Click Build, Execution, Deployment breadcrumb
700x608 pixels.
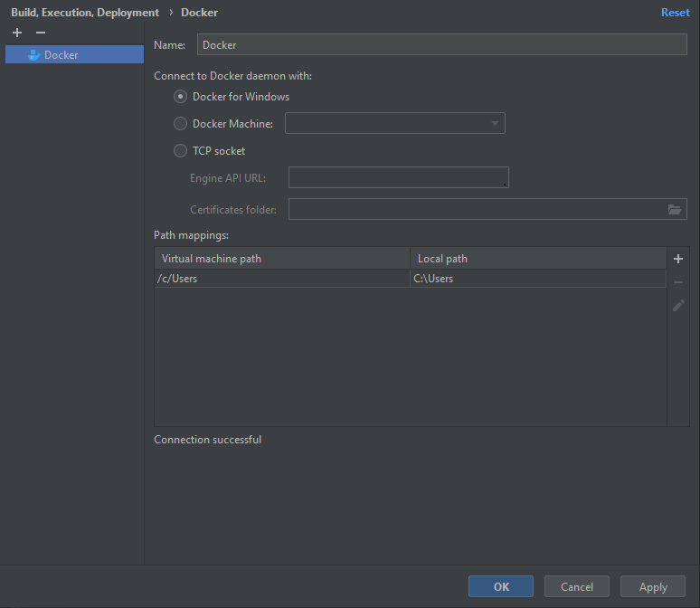click(85, 13)
